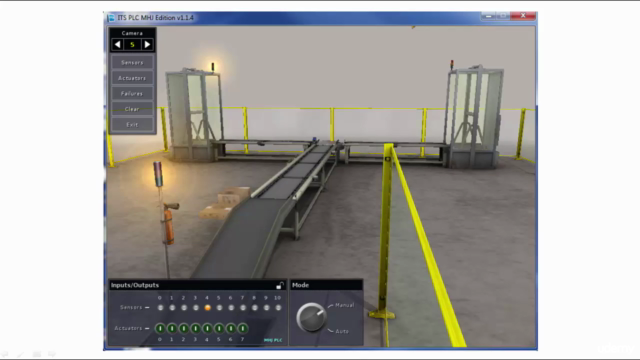
Task: Click the Actuators row label in I/O panel
Action: tap(128, 328)
